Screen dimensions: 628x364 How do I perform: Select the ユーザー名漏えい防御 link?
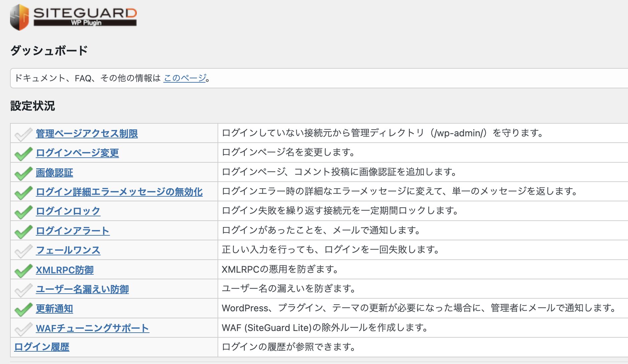point(83,289)
